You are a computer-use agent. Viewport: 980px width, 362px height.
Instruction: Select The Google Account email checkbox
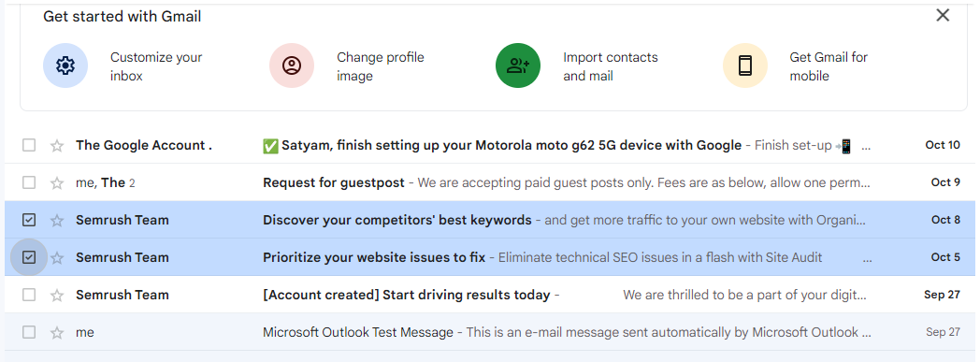(29, 145)
